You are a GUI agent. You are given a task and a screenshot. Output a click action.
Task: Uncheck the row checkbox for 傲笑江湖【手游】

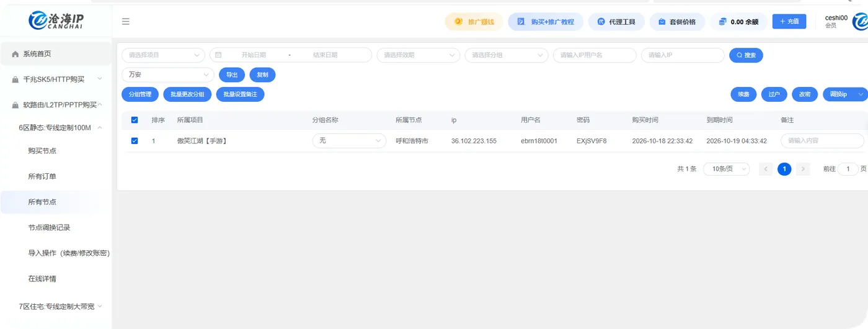click(135, 141)
